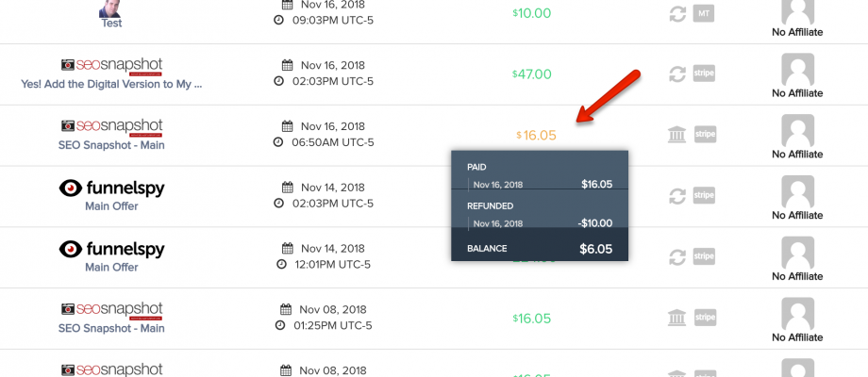Viewport: 868px width, 377px height.
Task: Click the funnelspy logo in the 12:01PM row
Action: 111,250
